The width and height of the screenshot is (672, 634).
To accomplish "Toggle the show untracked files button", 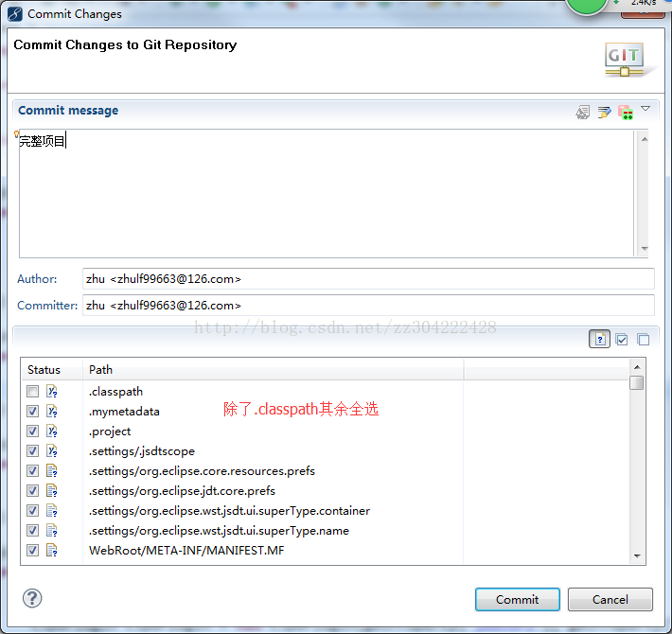I will [599, 340].
